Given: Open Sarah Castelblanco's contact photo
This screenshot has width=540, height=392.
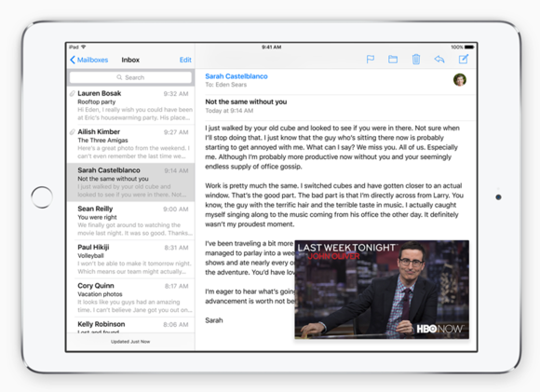Looking at the screenshot, I should [x=460, y=80].
